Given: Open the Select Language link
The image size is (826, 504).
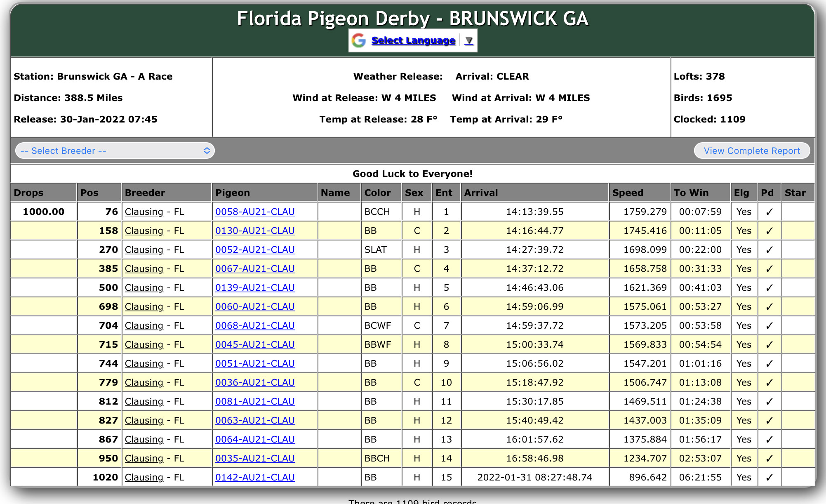Looking at the screenshot, I should [413, 40].
